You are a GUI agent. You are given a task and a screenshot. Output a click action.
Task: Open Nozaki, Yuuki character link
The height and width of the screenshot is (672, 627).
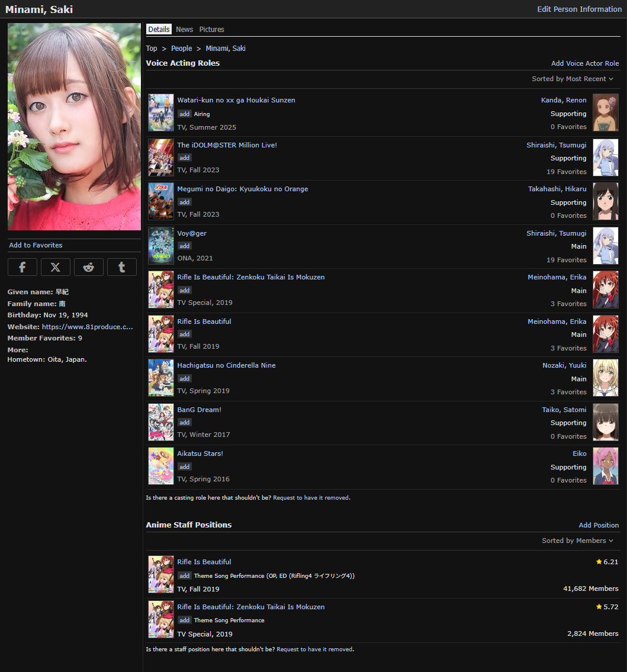click(x=564, y=365)
